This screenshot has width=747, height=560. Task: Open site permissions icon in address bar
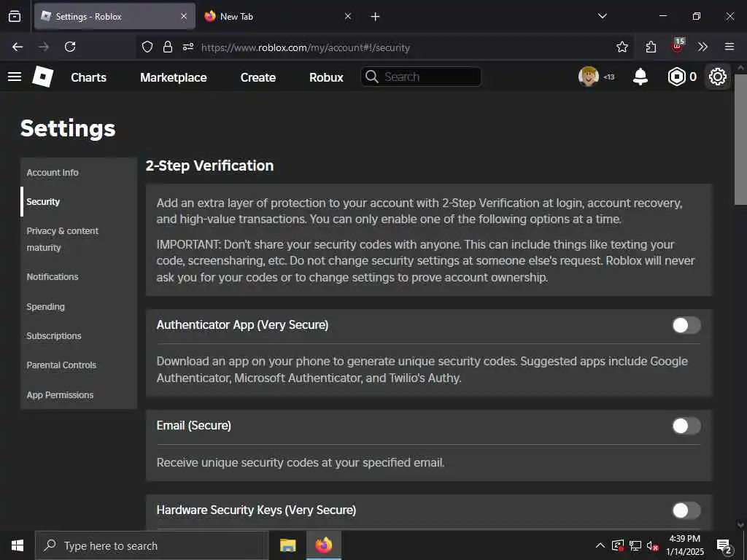188,47
